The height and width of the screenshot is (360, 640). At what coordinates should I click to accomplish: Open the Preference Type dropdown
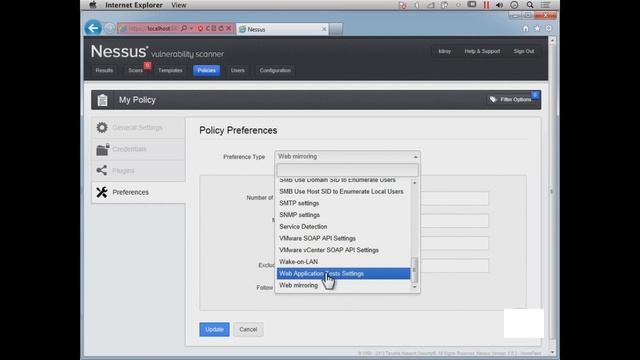[x=348, y=156]
